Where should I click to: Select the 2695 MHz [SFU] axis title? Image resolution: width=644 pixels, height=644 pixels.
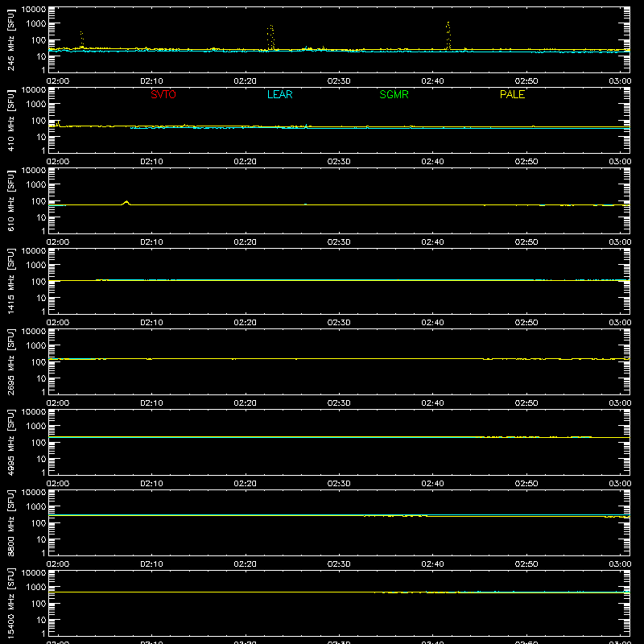click(x=11, y=361)
